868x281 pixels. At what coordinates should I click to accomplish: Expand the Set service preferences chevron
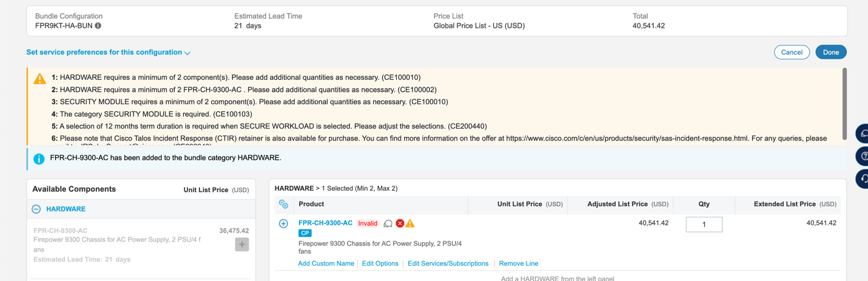coord(187,53)
